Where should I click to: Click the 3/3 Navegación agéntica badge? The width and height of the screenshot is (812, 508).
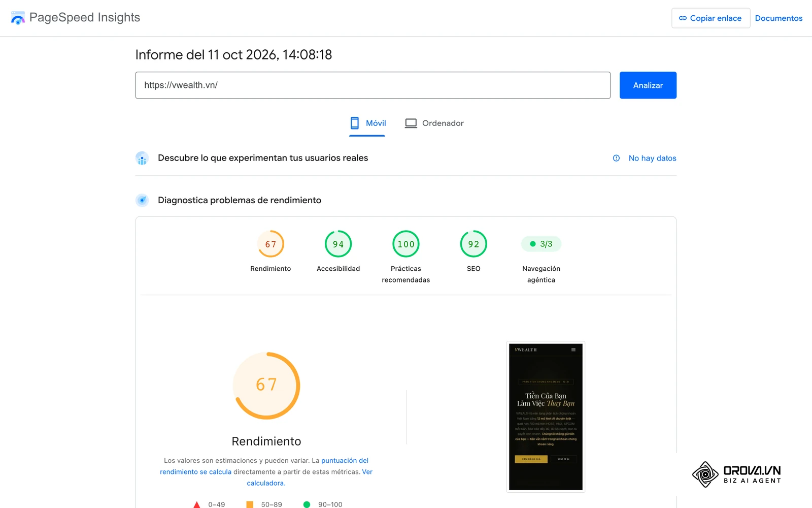pyautogui.click(x=541, y=244)
